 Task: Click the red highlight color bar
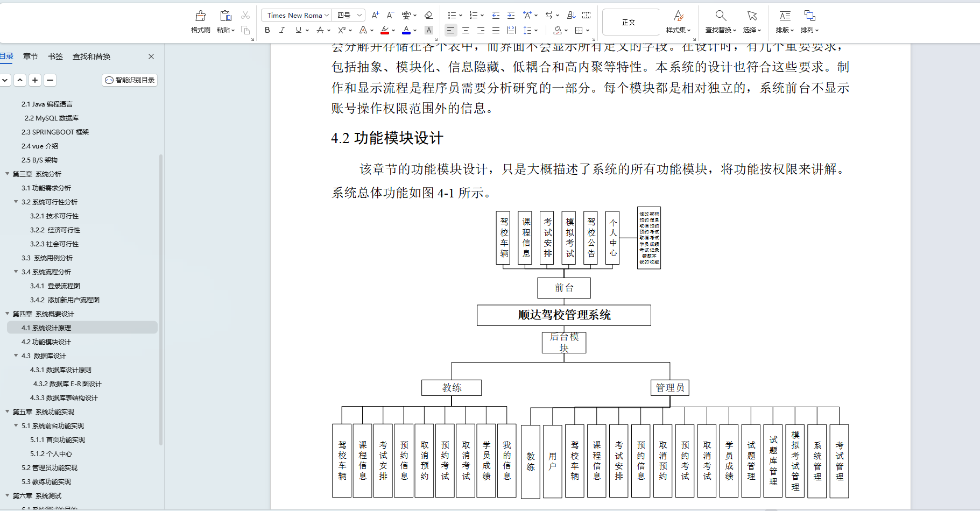pos(385,33)
